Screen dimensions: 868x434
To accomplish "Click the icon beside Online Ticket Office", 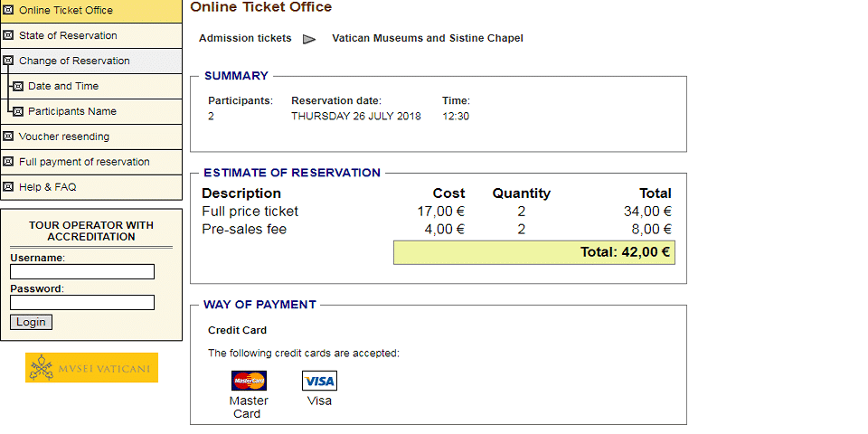I will click(8, 10).
